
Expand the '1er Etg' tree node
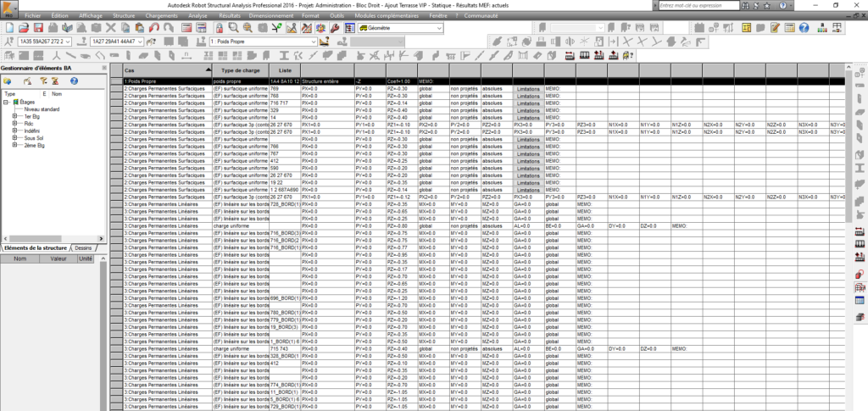pyautogui.click(x=14, y=117)
